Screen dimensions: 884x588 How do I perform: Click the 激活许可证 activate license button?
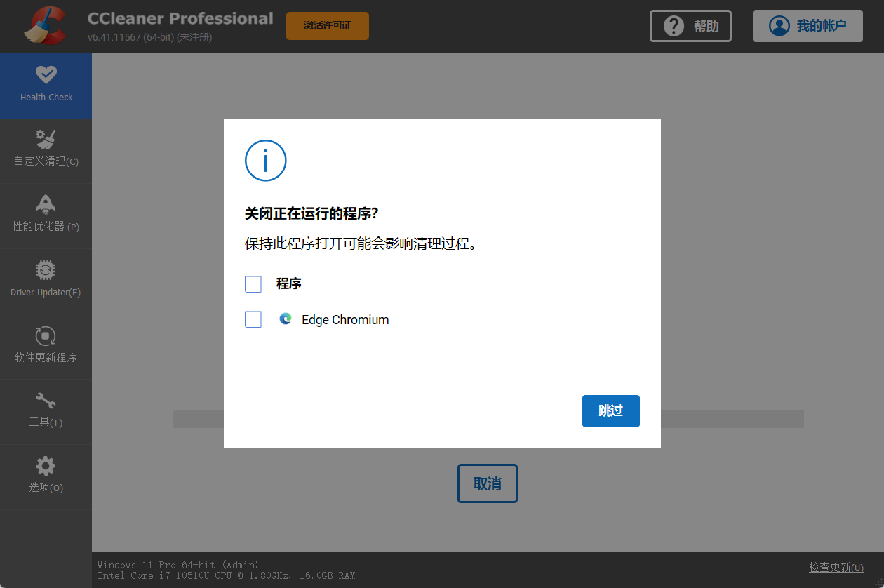tap(328, 26)
